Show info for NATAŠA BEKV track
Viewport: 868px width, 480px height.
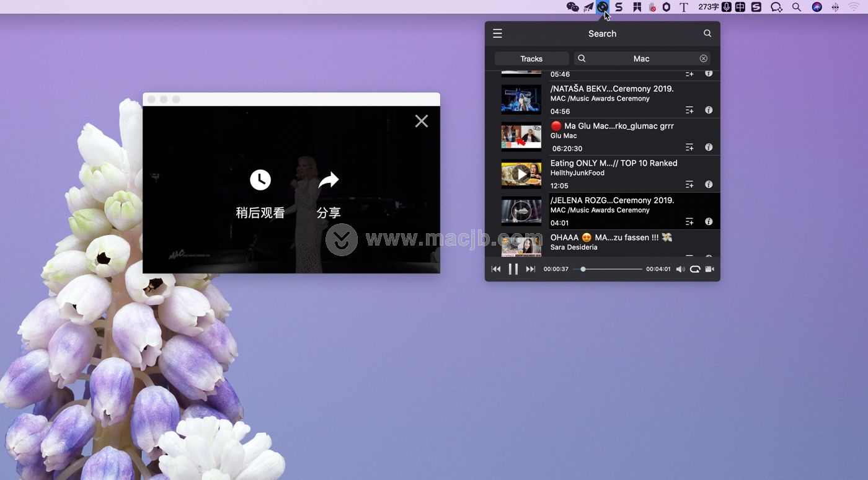pos(709,110)
